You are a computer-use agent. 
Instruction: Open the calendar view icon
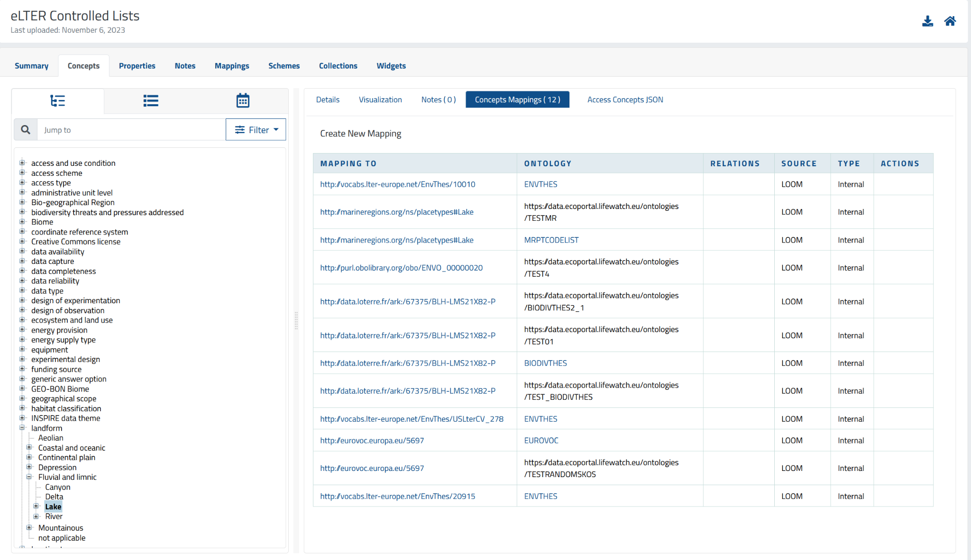(x=242, y=100)
